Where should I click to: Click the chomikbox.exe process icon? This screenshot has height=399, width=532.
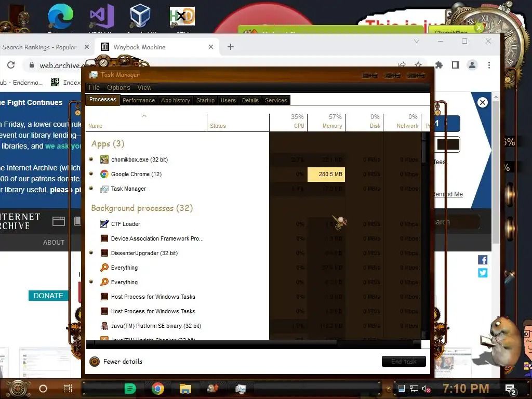tap(104, 159)
